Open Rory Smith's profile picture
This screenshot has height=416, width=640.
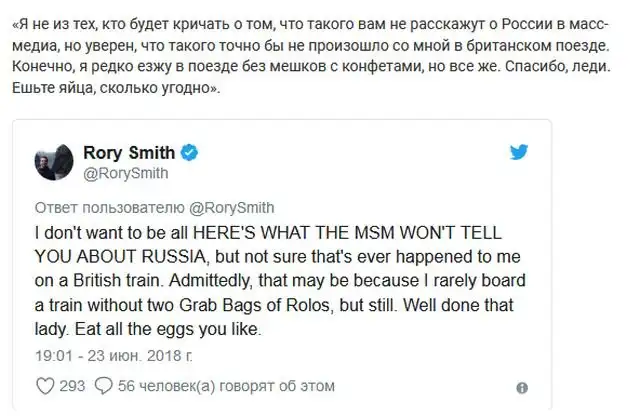pos(51,162)
